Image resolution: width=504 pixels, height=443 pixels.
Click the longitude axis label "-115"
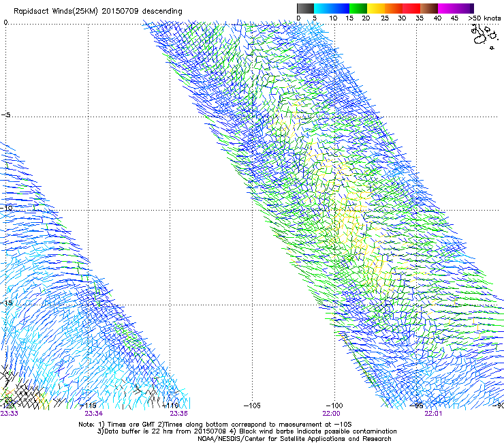88,406
